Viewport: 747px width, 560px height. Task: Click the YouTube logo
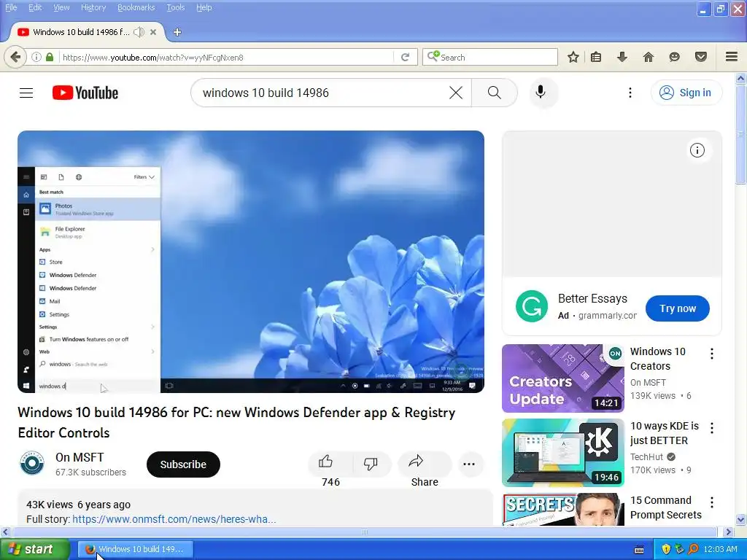tap(85, 93)
